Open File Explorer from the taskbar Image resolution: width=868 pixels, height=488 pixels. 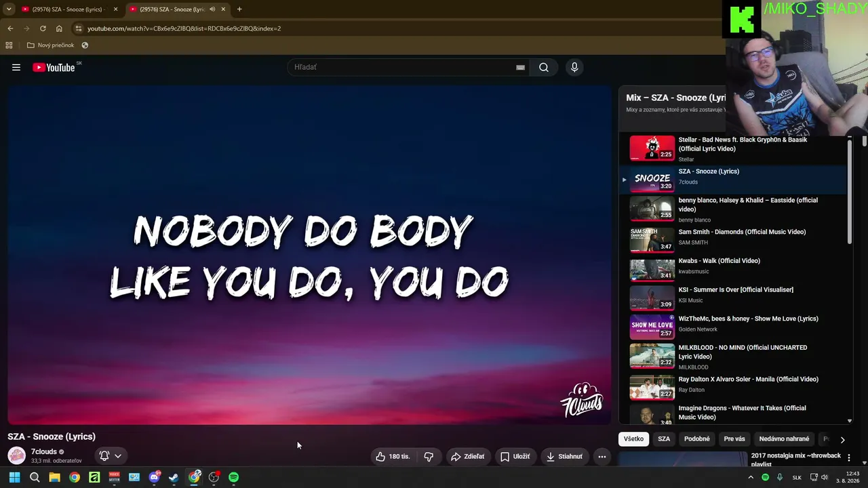pyautogui.click(x=54, y=477)
